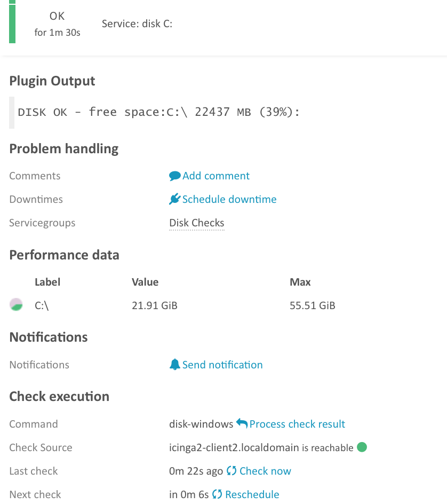Open the Schedule downtime form
This screenshot has height=504, width=447.
coord(229,199)
